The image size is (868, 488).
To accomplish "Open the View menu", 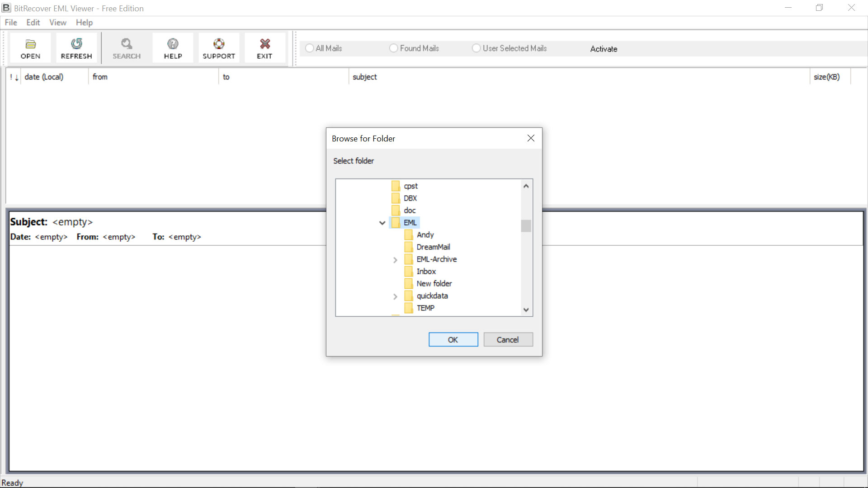I will 57,23.
